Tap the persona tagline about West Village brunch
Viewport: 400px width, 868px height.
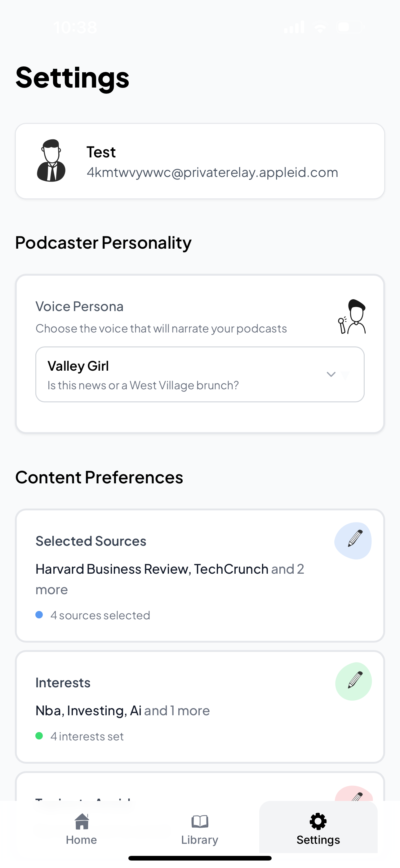point(143,385)
